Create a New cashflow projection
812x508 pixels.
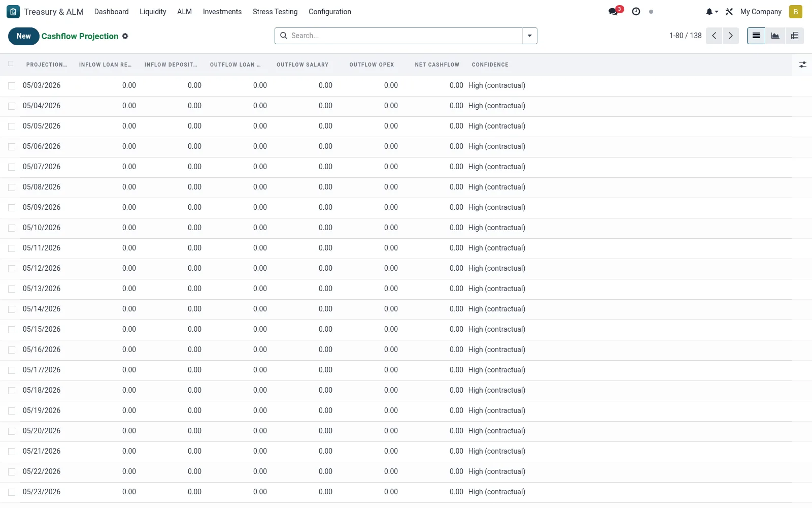[24, 36]
